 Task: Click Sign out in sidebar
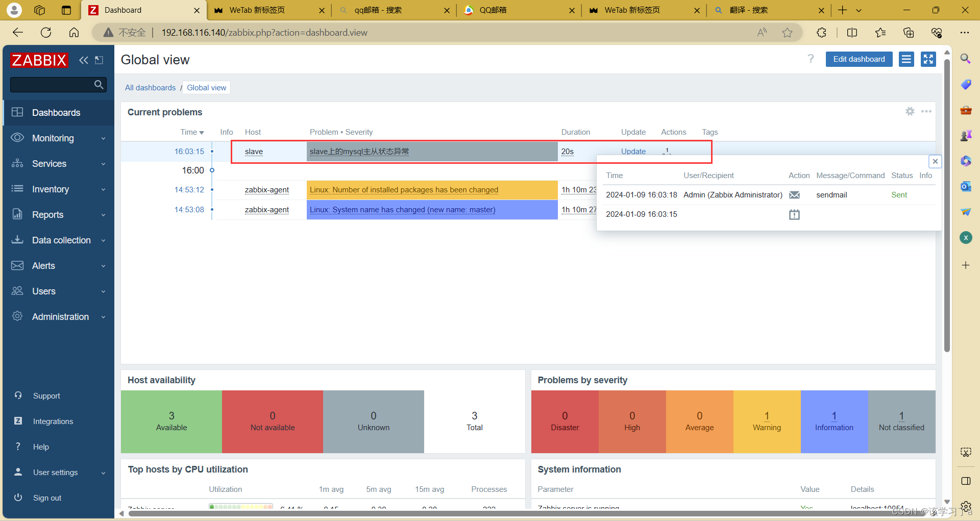47,498
